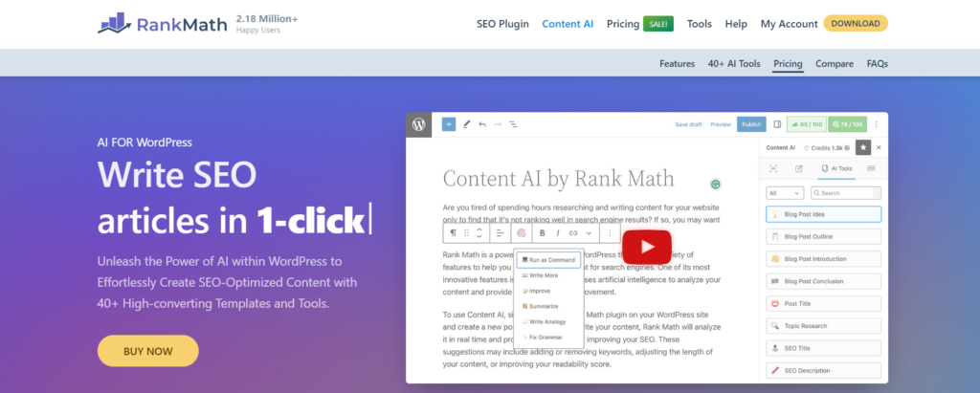Open the document overview list icon
This screenshot has height=393, width=980.
click(x=513, y=124)
